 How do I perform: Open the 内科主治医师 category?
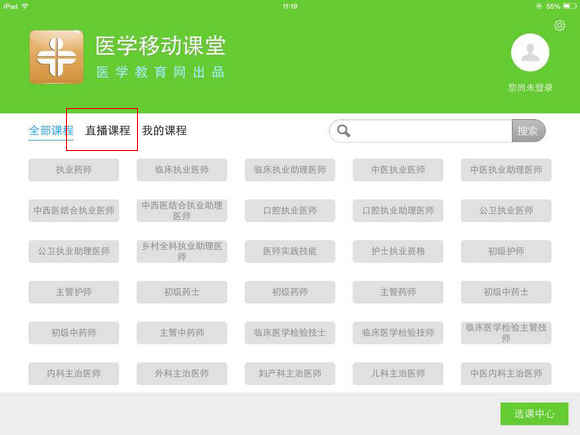click(74, 373)
